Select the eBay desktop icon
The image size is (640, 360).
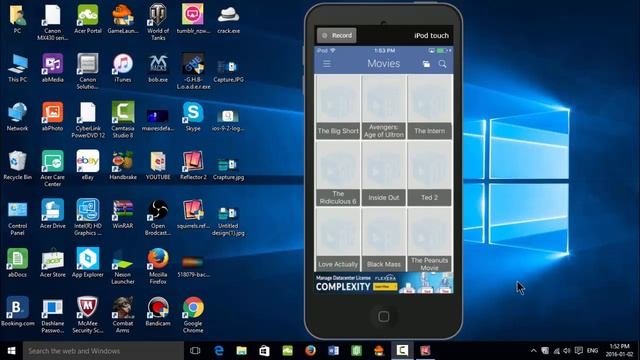pyautogui.click(x=87, y=165)
